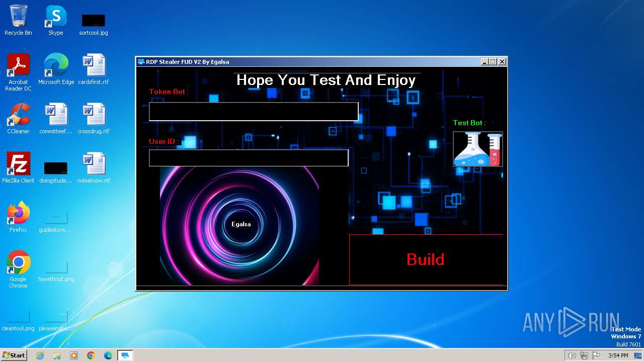Screen dimensions: 644x362
Task: Click the "Hope You Test And Enjoy" heading
Action: point(326,80)
